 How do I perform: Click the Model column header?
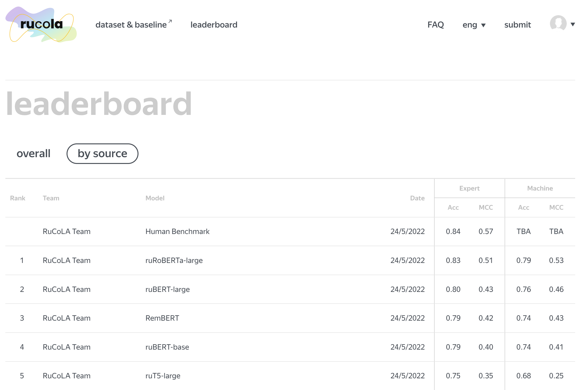(155, 198)
